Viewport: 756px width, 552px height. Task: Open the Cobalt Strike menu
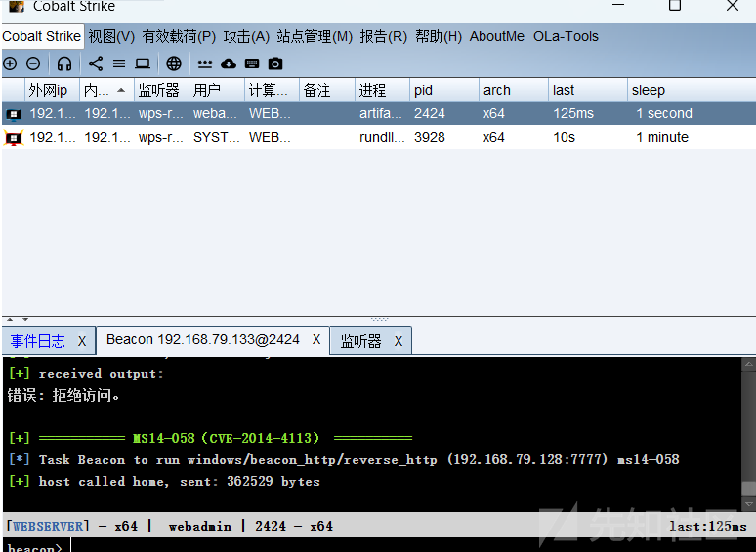41,37
